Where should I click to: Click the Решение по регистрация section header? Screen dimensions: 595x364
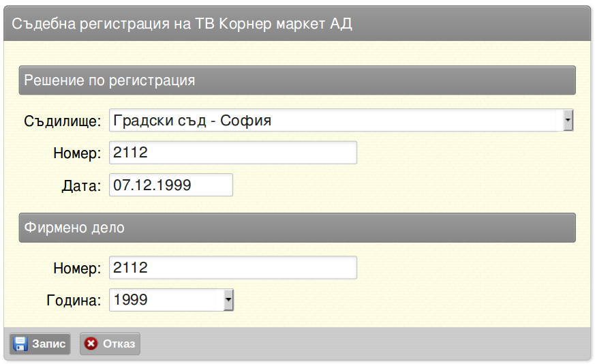pyautogui.click(x=297, y=80)
